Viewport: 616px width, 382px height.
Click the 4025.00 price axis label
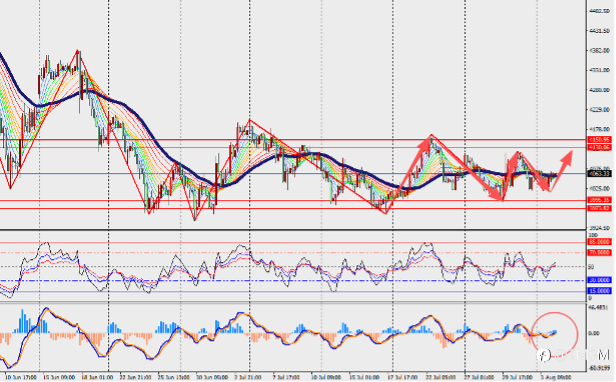(x=599, y=189)
